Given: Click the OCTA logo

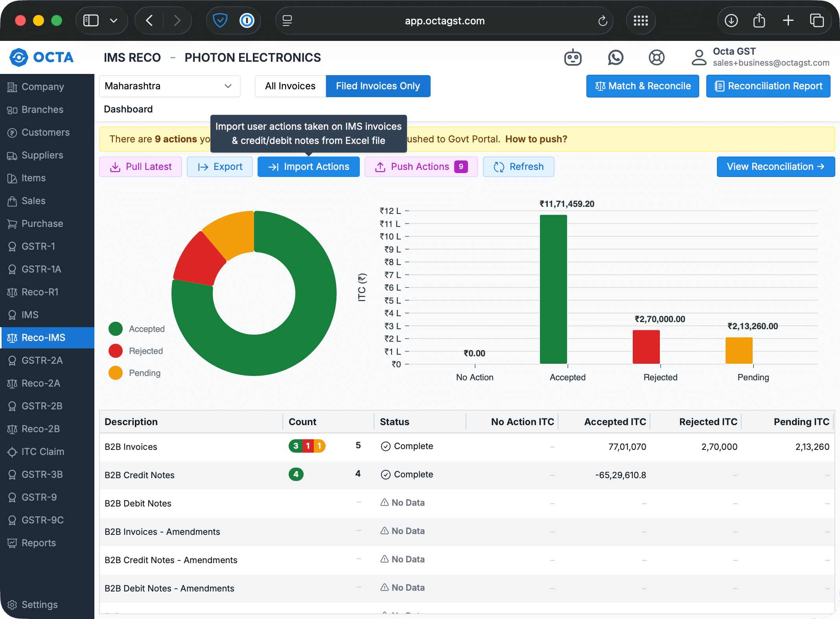Looking at the screenshot, I should tap(42, 57).
